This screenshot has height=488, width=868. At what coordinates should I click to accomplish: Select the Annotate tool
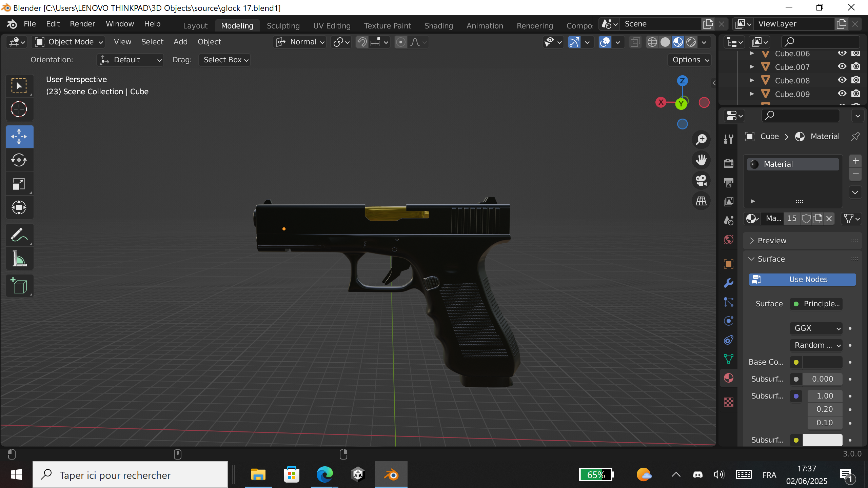19,235
